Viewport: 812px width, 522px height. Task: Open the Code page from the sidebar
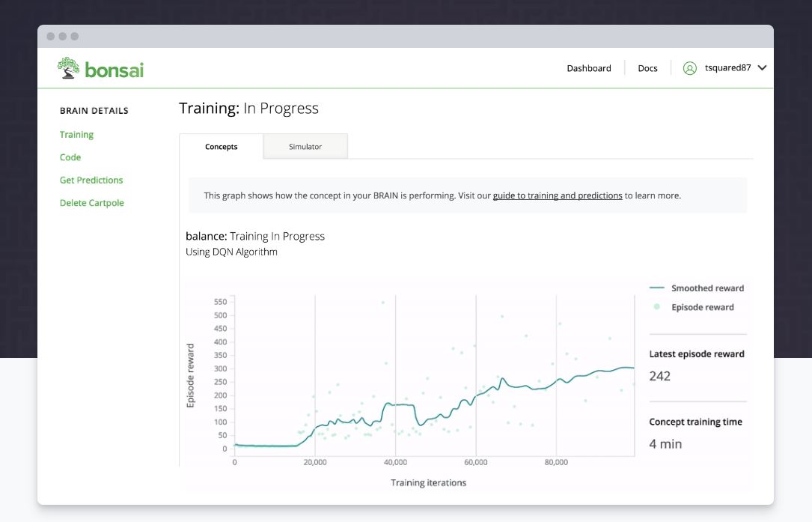70,157
